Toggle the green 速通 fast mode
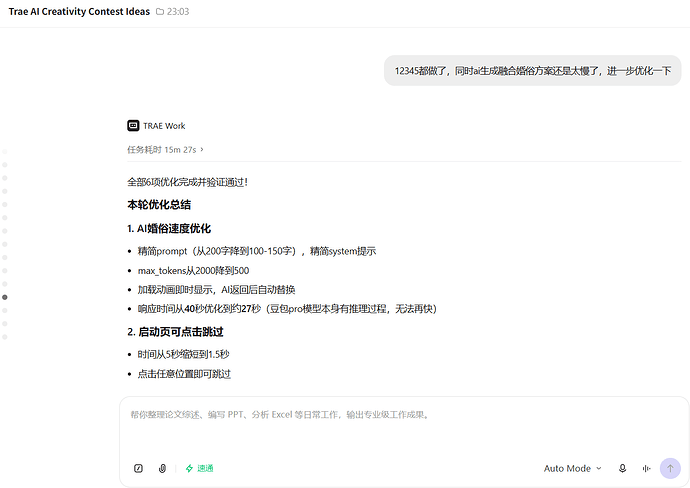This screenshot has width=690, height=488. [199, 468]
